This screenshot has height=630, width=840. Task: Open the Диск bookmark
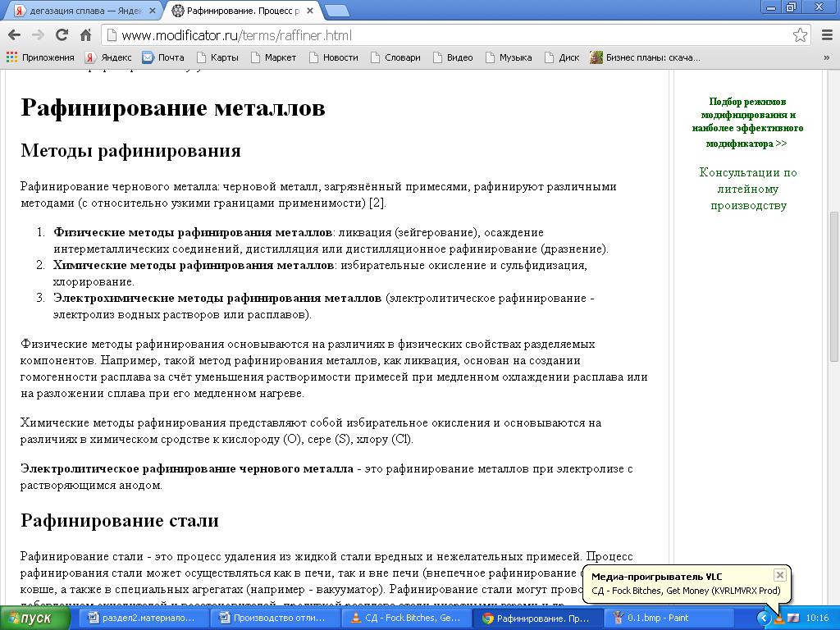point(562,57)
